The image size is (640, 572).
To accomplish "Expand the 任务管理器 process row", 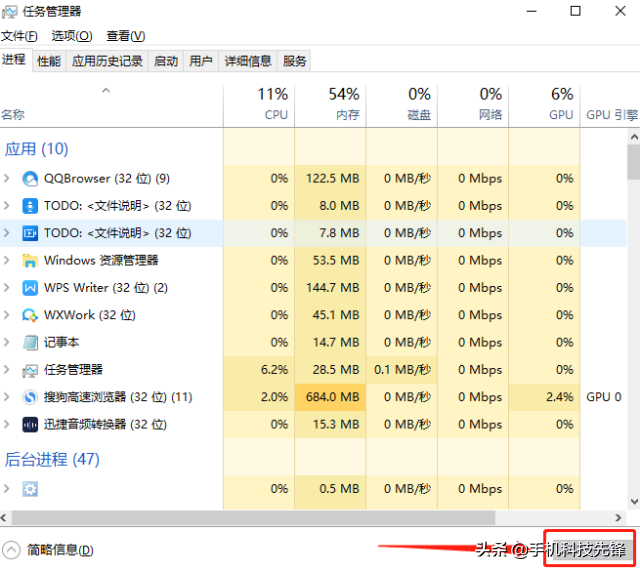I will 7,370.
